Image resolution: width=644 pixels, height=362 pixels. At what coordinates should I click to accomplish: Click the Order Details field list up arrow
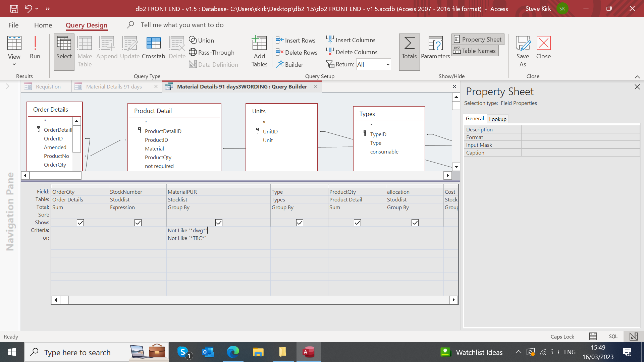(x=77, y=121)
